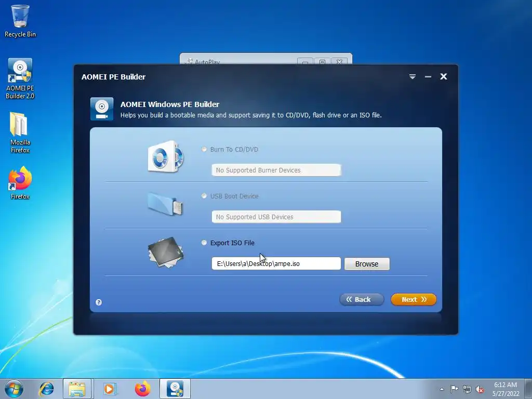Close the AutoPlay window behind
Viewport: 532px width, 399px height.
coord(339,62)
